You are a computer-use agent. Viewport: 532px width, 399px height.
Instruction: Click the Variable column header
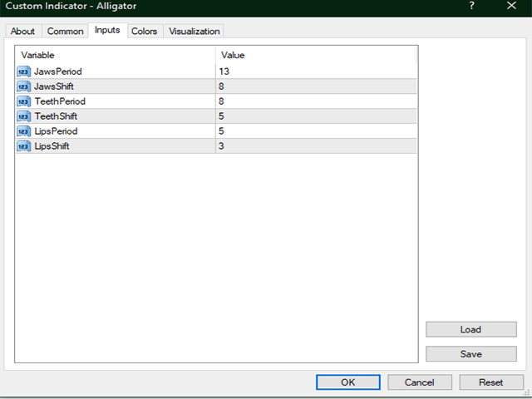click(x=116, y=55)
